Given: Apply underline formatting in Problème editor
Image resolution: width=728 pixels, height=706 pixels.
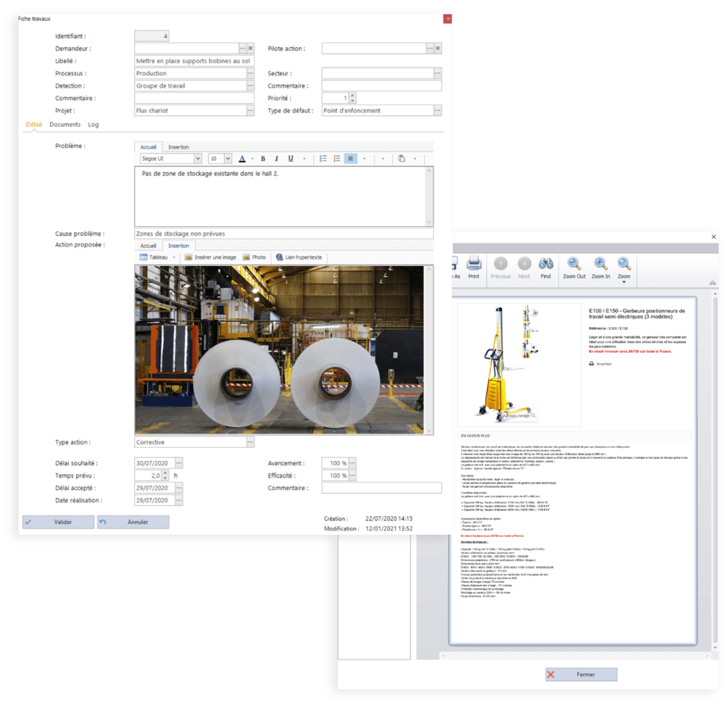Looking at the screenshot, I should click(291, 159).
